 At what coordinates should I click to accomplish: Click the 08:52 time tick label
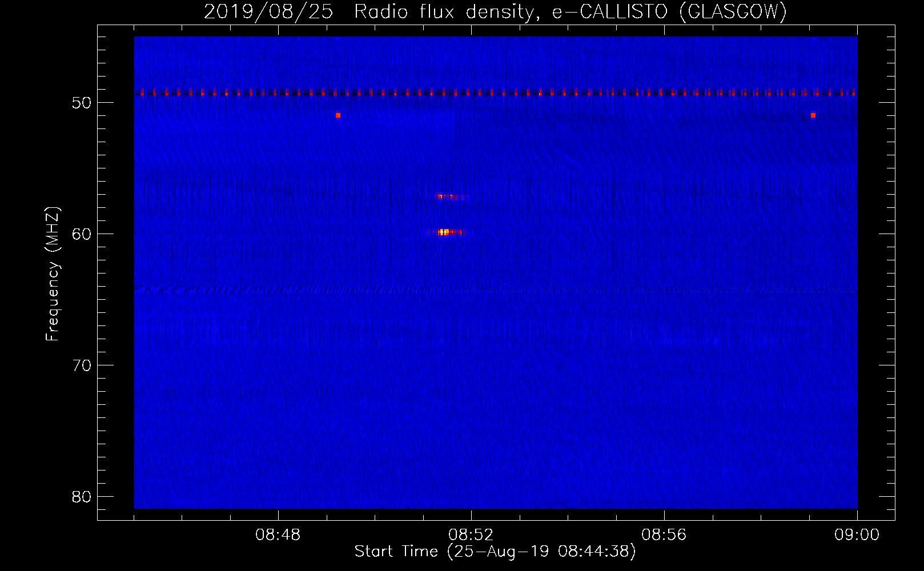tap(471, 535)
